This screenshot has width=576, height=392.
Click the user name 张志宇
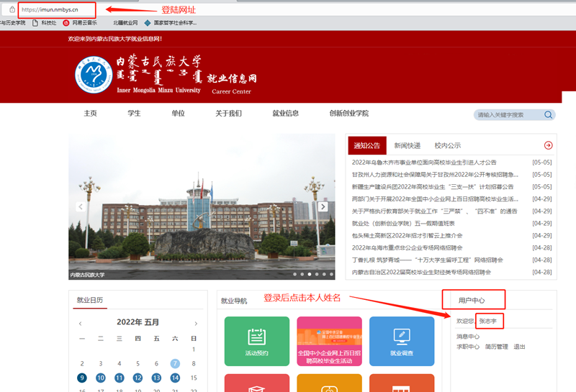(488, 322)
